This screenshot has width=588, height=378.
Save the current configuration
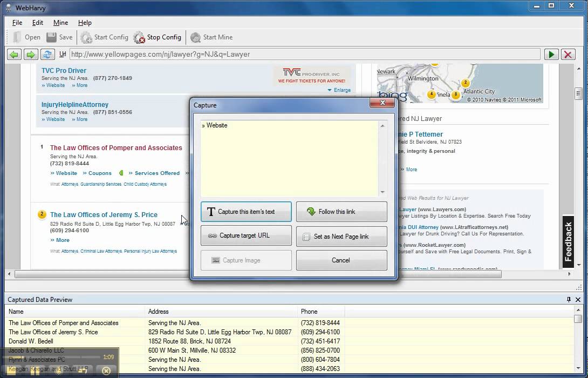pyautogui.click(x=60, y=37)
